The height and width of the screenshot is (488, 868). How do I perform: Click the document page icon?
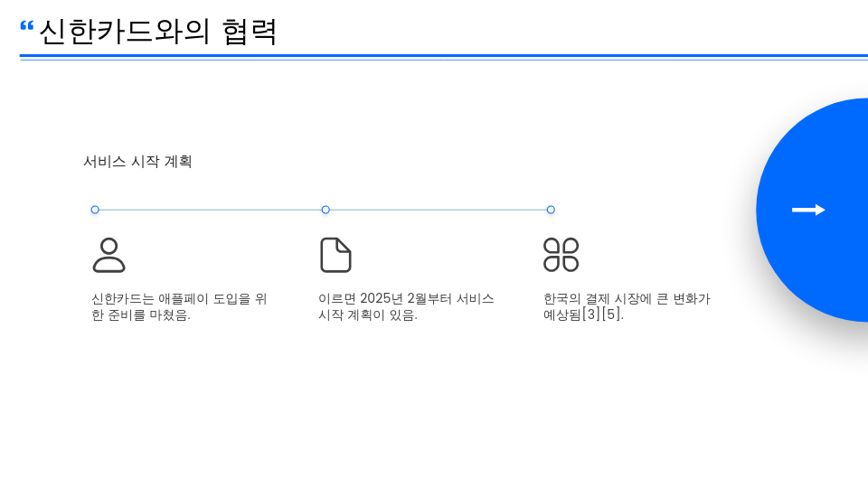[335, 255]
